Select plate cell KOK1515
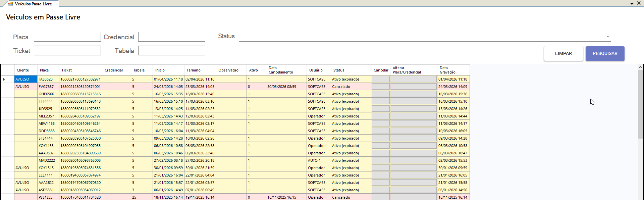The width and height of the screenshot is (644, 200). [48, 168]
